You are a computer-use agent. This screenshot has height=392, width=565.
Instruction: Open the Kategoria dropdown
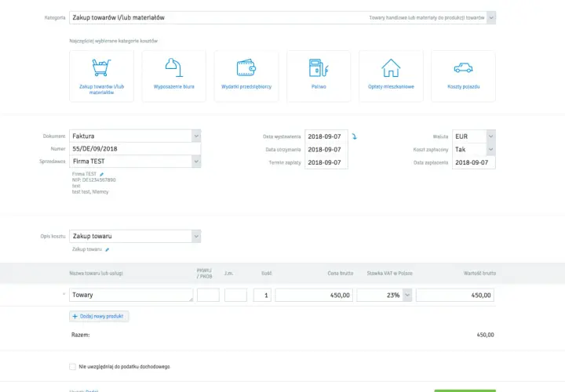490,17
